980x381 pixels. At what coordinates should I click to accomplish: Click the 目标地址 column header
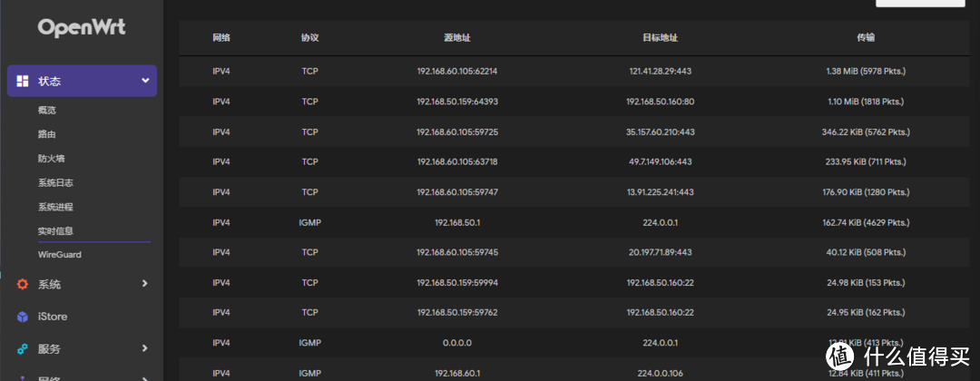point(661,38)
